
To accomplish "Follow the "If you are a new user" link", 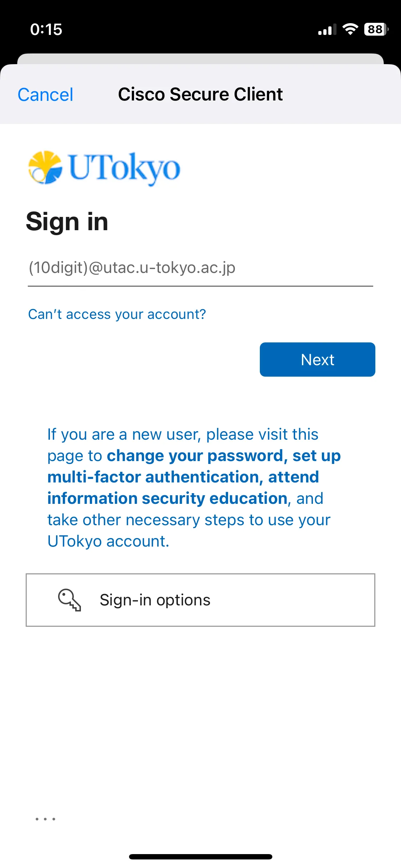I will tap(182, 434).
